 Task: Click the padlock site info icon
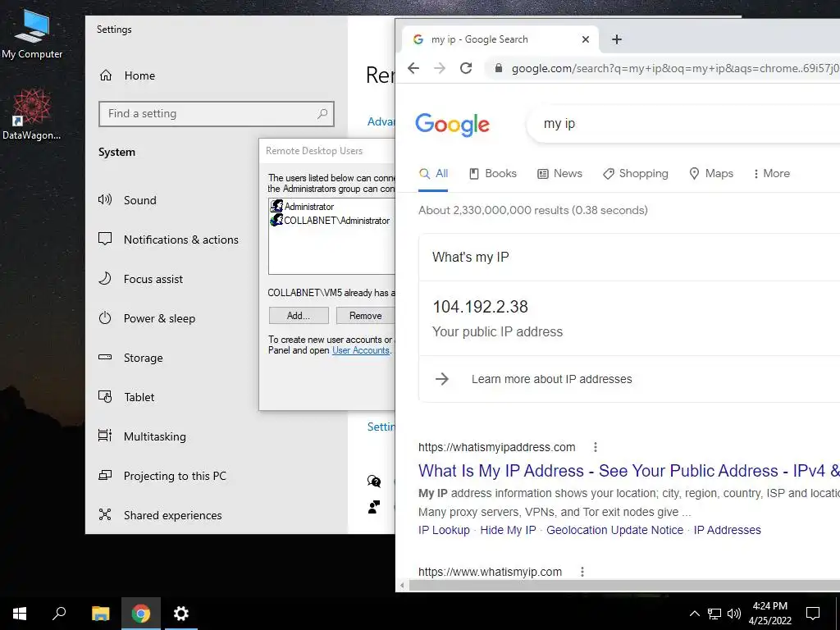pyautogui.click(x=498, y=68)
